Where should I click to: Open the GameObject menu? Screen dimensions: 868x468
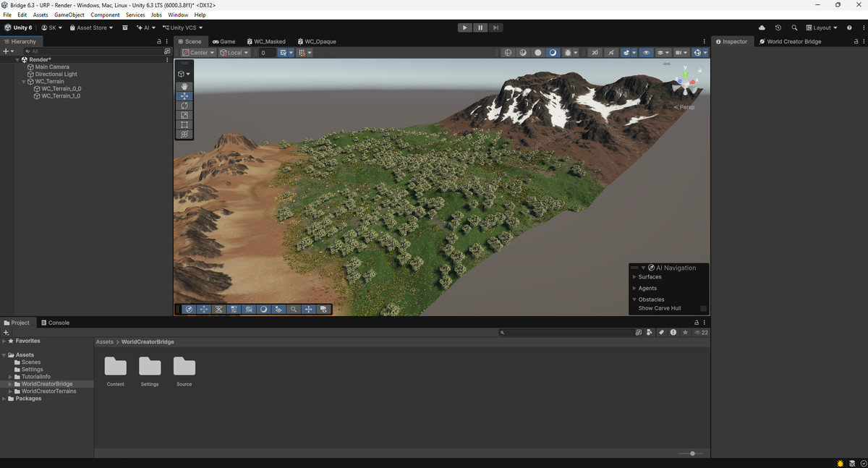pyautogui.click(x=69, y=14)
